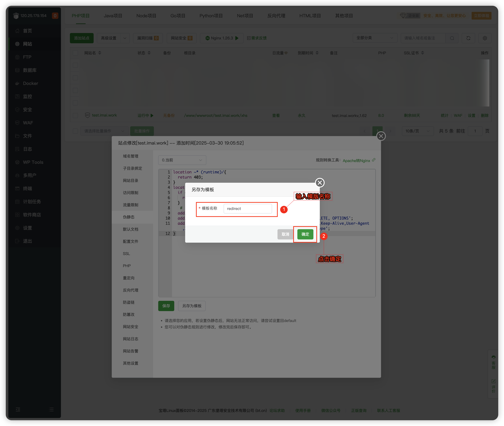
Task: Click the 取消 cancel button
Action: [285, 234]
